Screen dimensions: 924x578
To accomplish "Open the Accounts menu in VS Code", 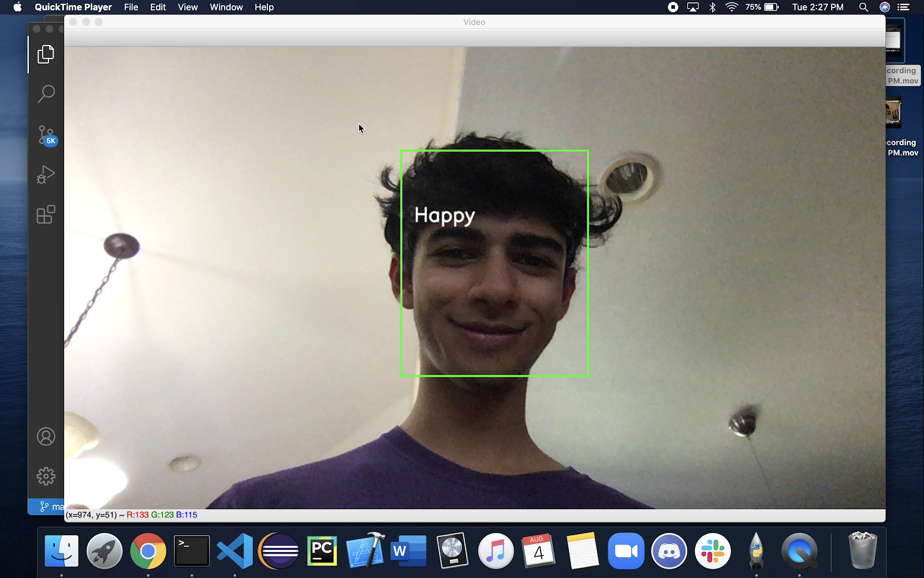I will tap(46, 436).
